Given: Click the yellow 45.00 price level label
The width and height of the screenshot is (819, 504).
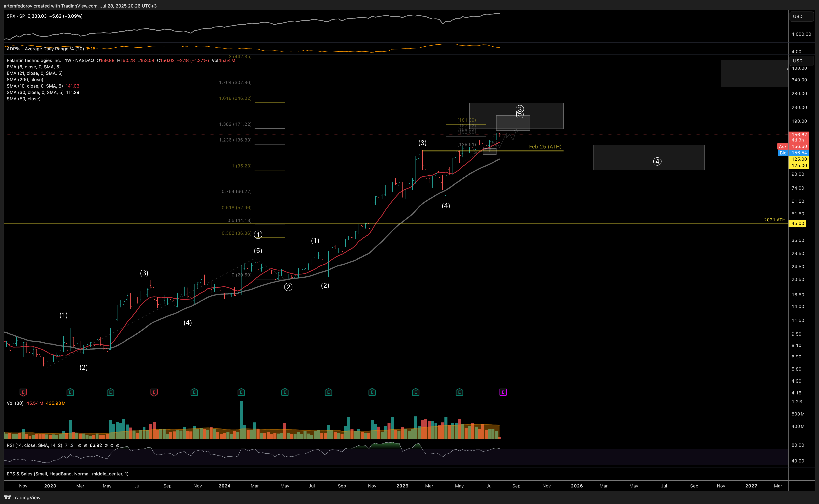Looking at the screenshot, I should click(797, 223).
